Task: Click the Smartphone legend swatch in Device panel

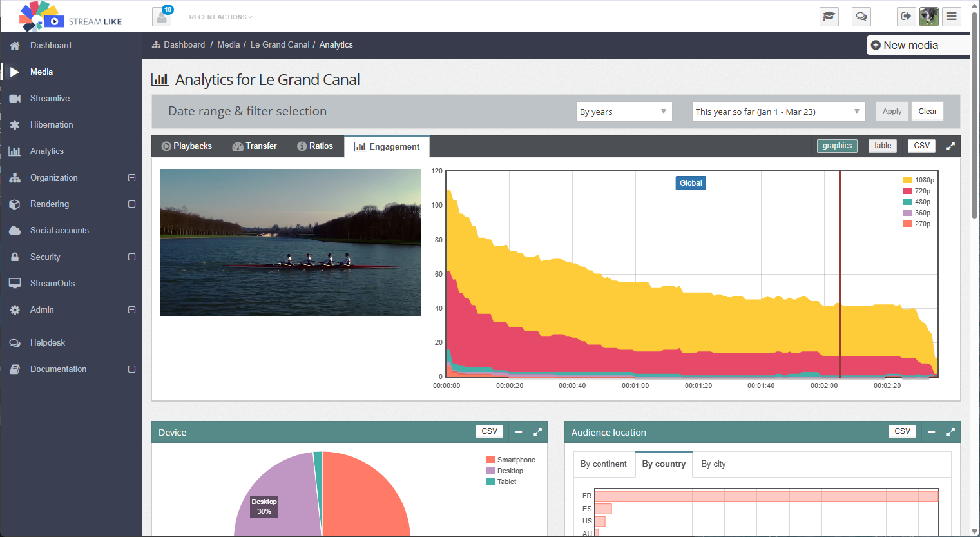Action: (490, 460)
